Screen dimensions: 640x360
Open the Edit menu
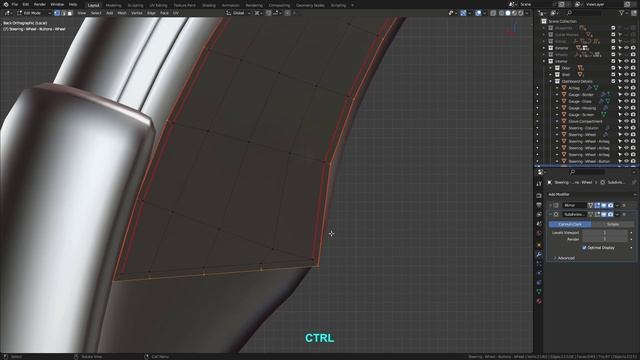pos(26,4)
